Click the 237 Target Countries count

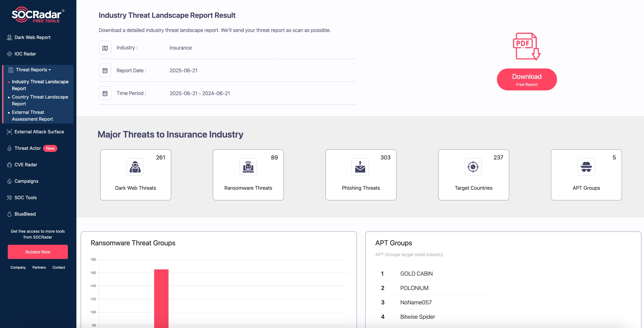[x=498, y=158]
